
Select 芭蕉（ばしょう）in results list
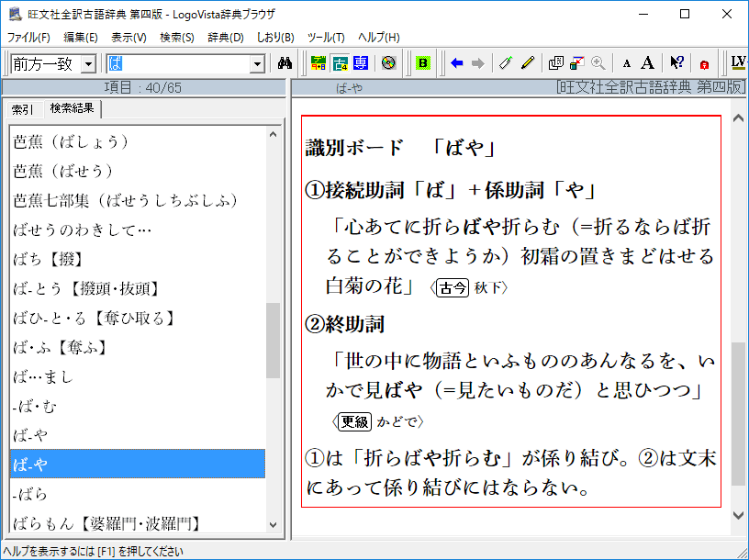click(x=138, y=142)
